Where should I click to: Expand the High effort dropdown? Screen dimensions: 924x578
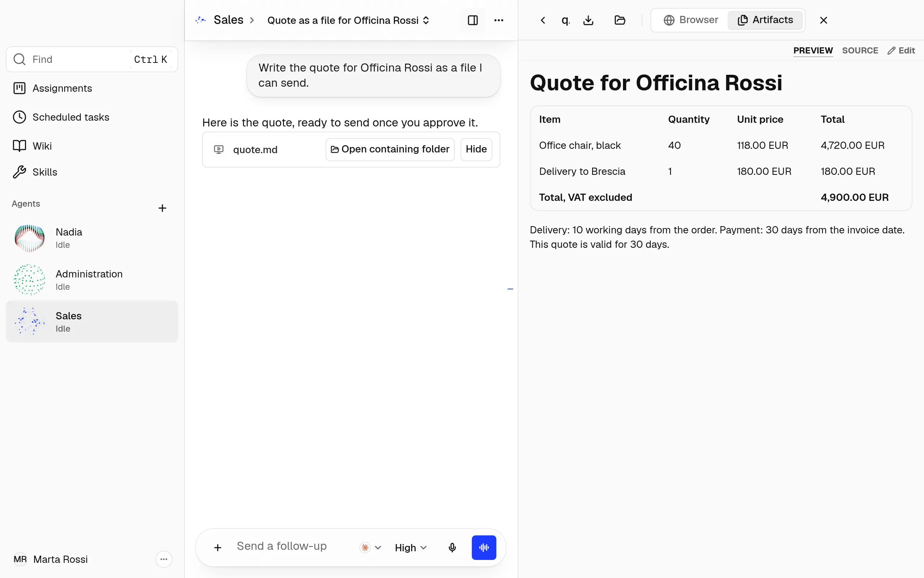click(410, 547)
